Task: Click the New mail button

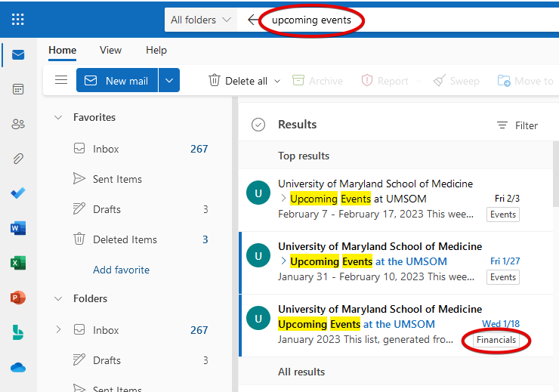Action: coord(117,80)
